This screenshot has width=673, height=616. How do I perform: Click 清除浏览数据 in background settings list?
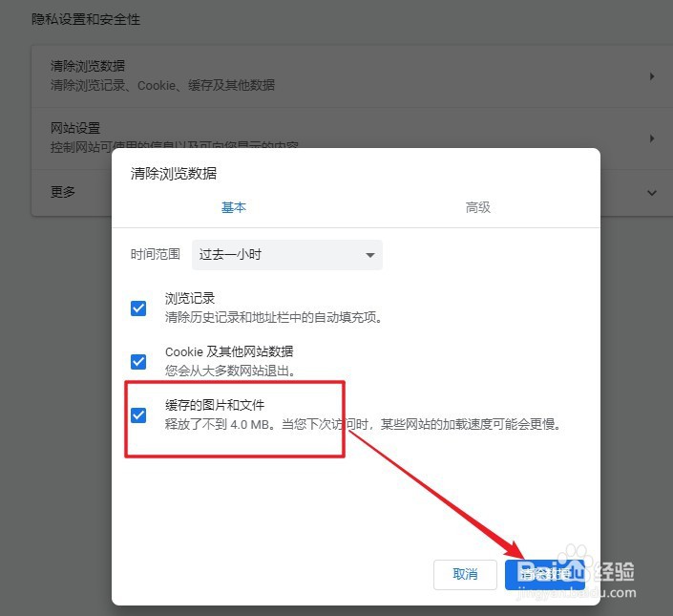click(88, 66)
